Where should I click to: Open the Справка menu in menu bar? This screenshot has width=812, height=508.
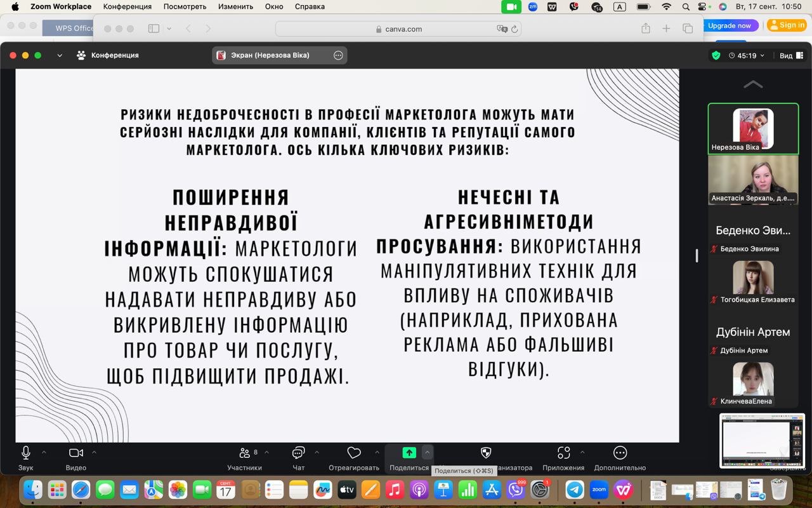310,6
